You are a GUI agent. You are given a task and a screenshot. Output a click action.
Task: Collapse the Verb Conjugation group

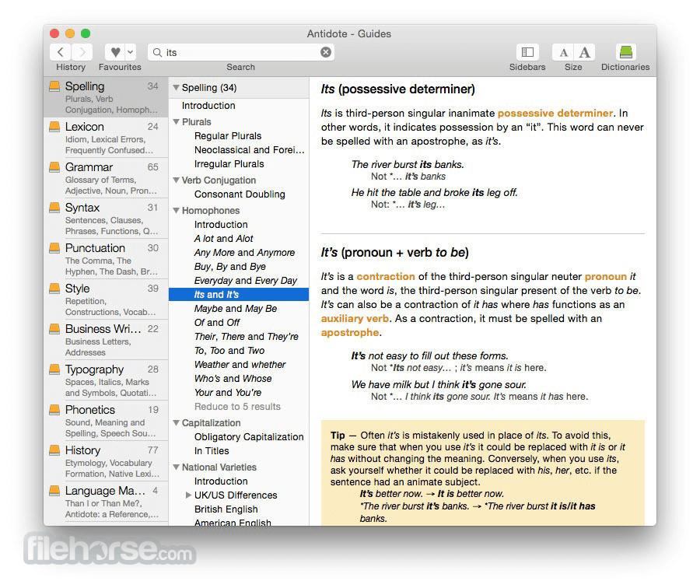[176, 180]
